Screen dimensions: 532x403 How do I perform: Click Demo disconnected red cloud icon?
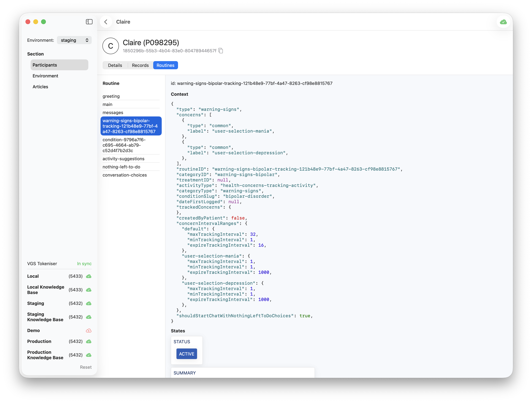[88, 331]
